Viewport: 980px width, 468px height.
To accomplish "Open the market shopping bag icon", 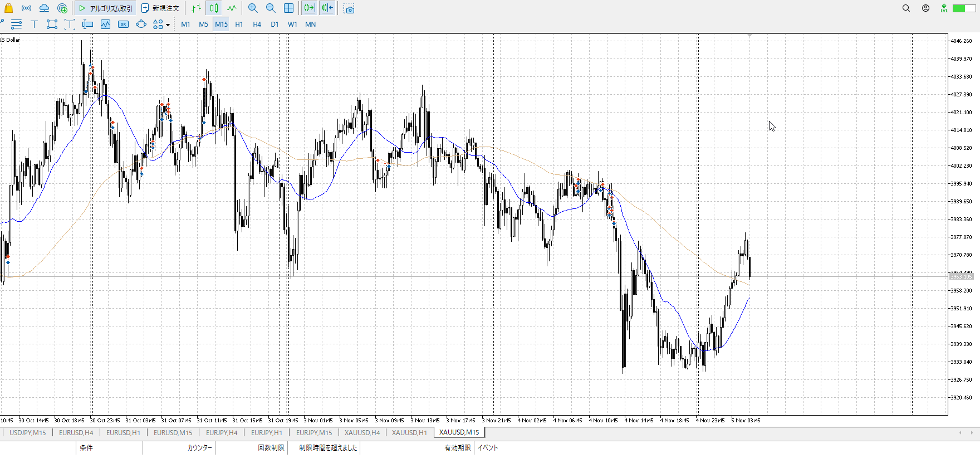I will (8, 8).
